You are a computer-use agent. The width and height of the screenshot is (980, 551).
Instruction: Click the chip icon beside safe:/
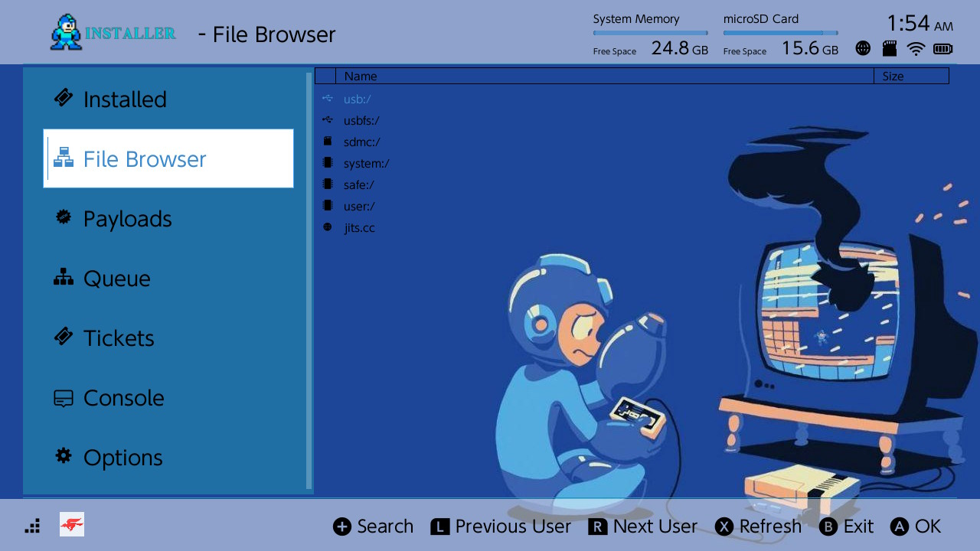click(328, 184)
